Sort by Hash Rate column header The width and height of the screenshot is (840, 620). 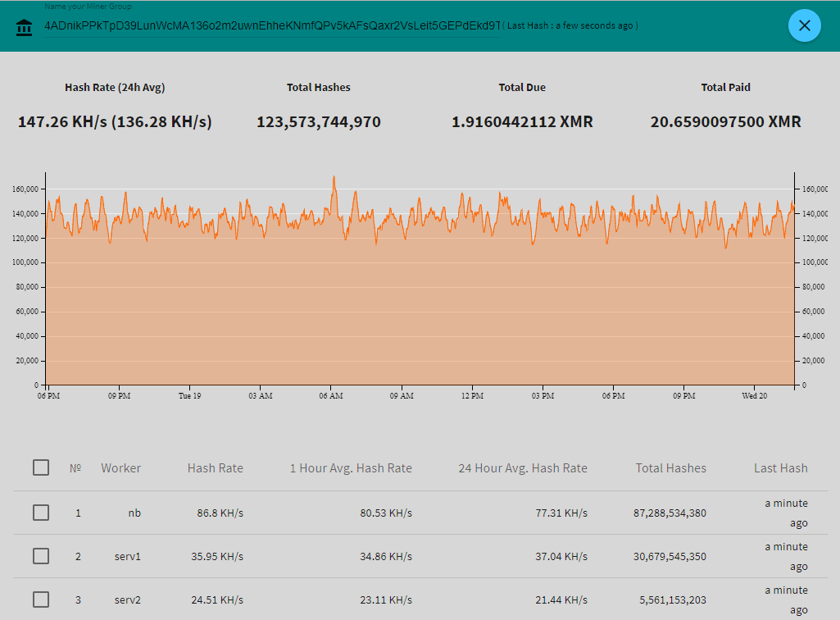(215, 468)
